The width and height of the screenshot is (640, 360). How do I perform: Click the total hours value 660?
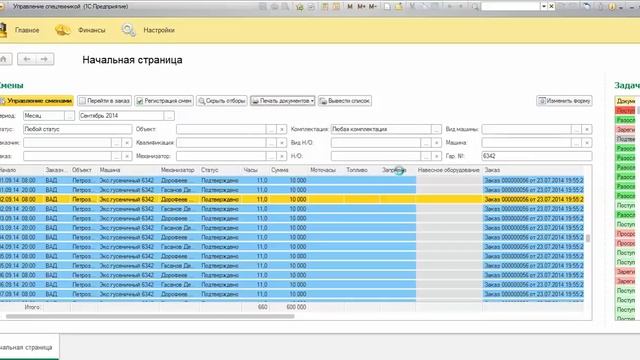(262, 307)
